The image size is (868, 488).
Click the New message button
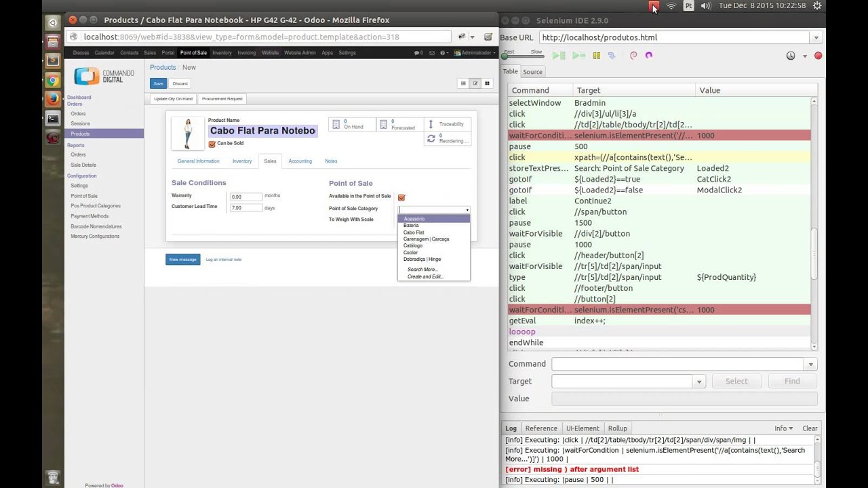pos(182,260)
